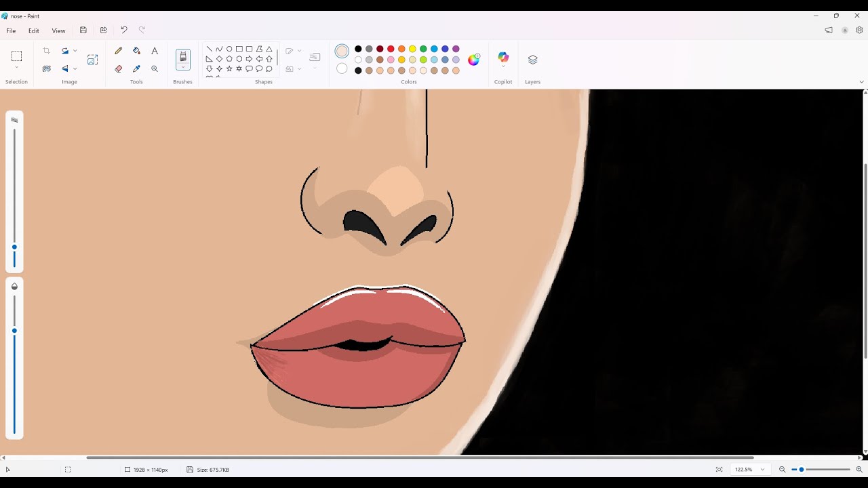Choose the Five-point star shape
The width and height of the screenshot is (868, 488).
coord(229,68)
